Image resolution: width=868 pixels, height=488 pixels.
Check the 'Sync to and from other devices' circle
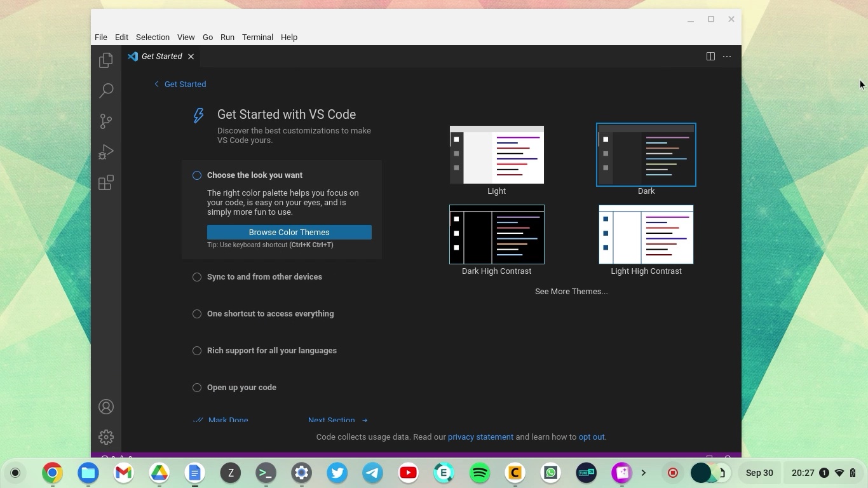coord(197,277)
